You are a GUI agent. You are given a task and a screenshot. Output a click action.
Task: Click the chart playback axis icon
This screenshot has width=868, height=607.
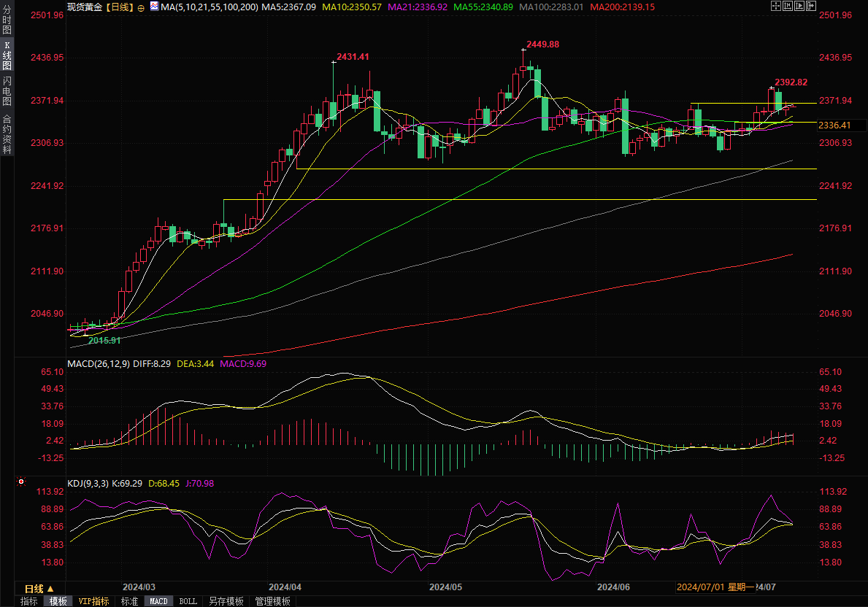798,6
